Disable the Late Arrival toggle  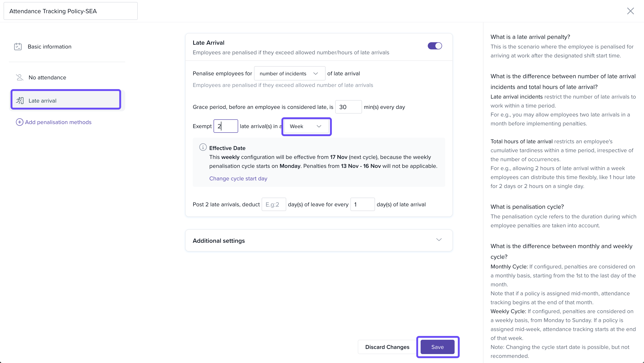(434, 46)
